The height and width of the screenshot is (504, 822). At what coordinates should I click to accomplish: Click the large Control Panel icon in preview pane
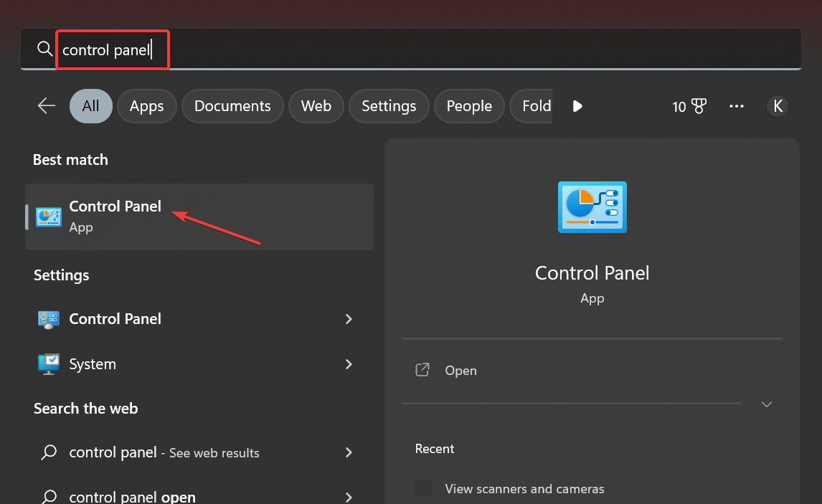[592, 207]
